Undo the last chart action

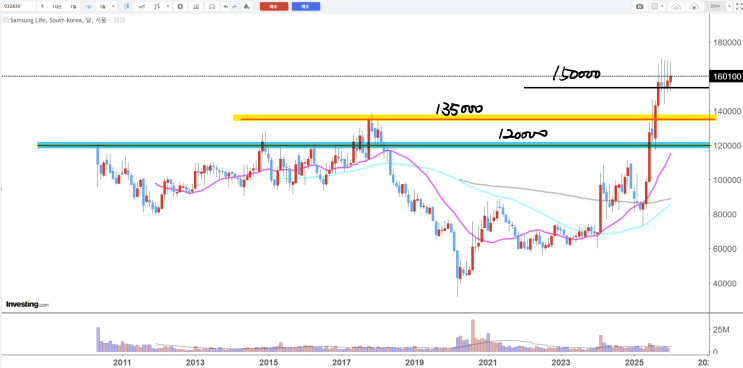[x=226, y=6]
